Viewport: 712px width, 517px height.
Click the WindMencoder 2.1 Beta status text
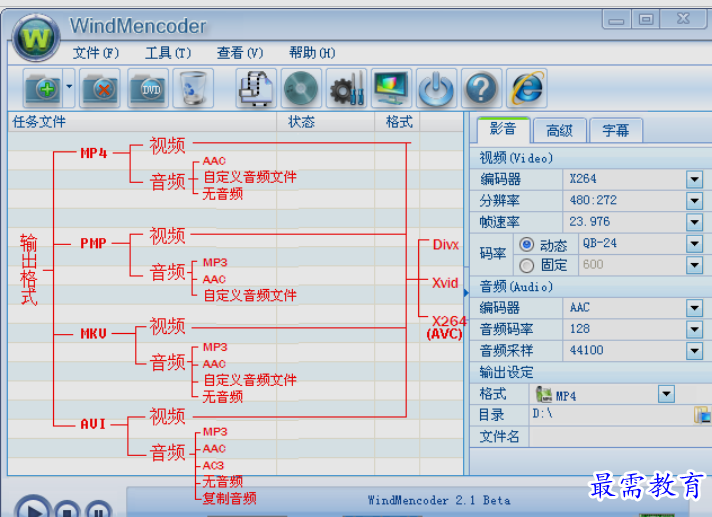(439, 501)
